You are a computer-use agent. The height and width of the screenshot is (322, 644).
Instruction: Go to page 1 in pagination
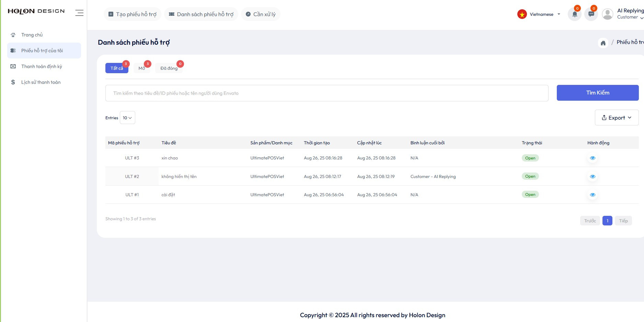point(607,221)
